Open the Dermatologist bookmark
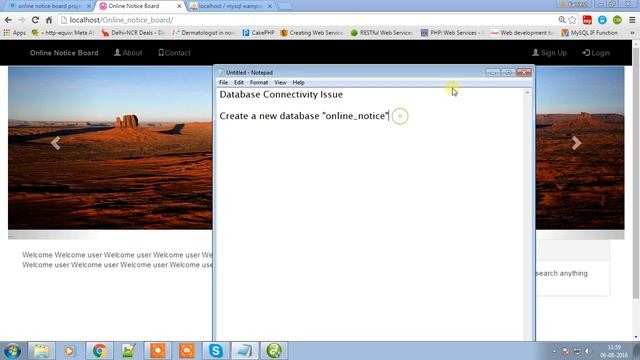This screenshot has height=360, width=640. click(x=203, y=33)
